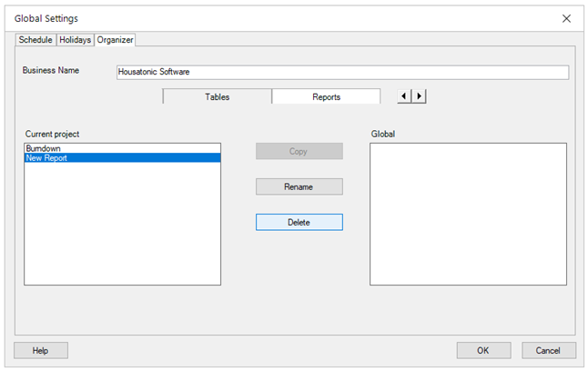Rename the selected report
Image resolution: width=588 pixels, height=371 pixels.
pos(299,186)
